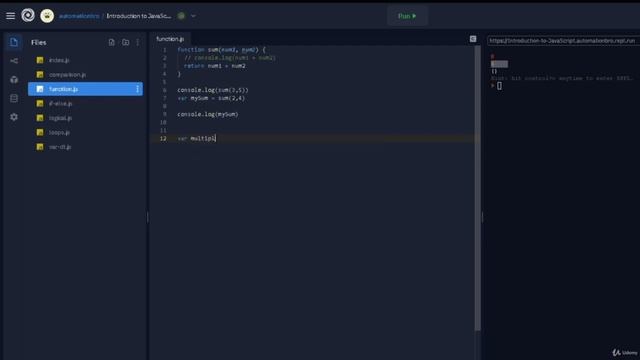Image resolution: width=640 pixels, height=360 pixels.
Task: Click the Replit logo icon
Action: 28,16
